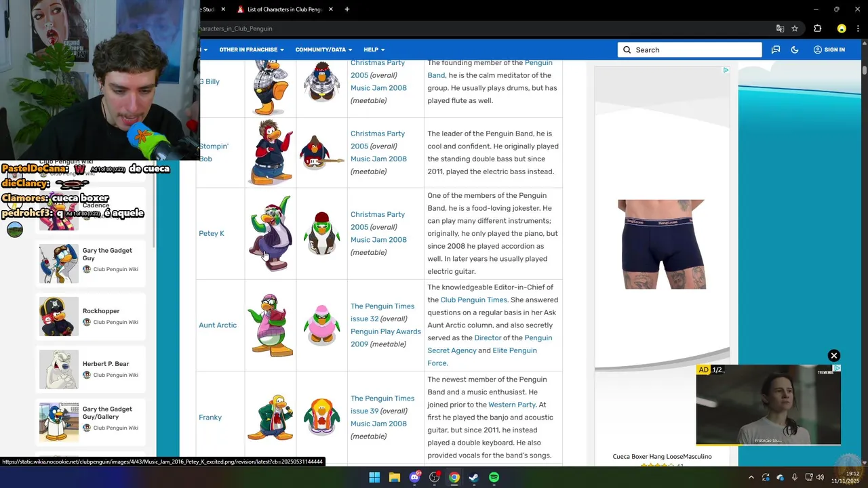This screenshot has width=868, height=488.
Task: Open Music Jam 2008 link in Petey K row
Action: [378, 239]
